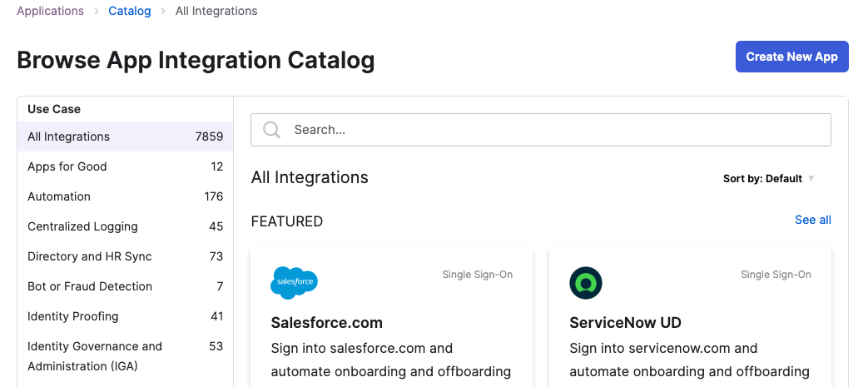Open the Salesforce.com integration card title

(x=326, y=323)
